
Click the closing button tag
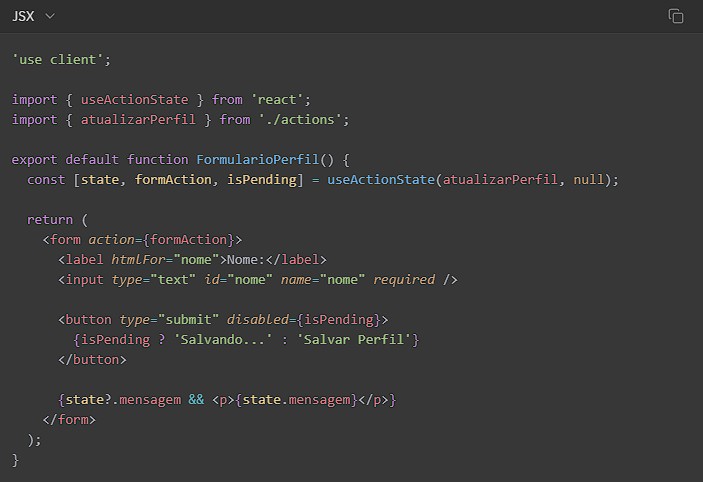coord(92,359)
